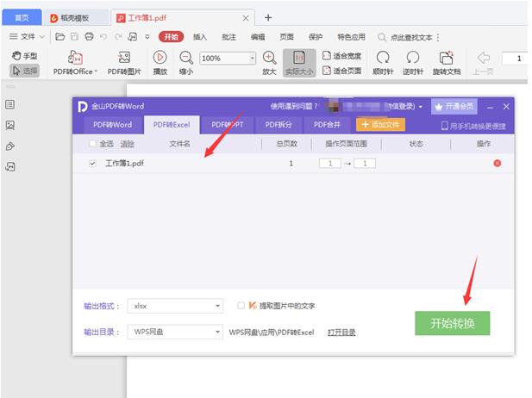Click the save icon in quick toolbar
The height and width of the screenshot is (398, 532).
coord(74,37)
